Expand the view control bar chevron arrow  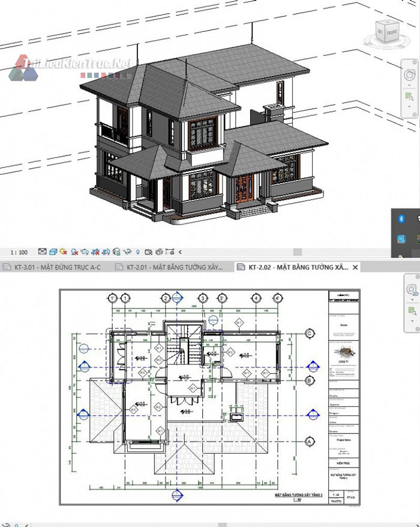click(x=180, y=252)
